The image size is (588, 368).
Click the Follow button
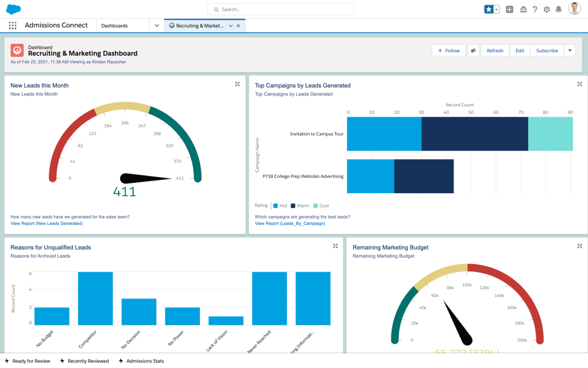coord(448,51)
